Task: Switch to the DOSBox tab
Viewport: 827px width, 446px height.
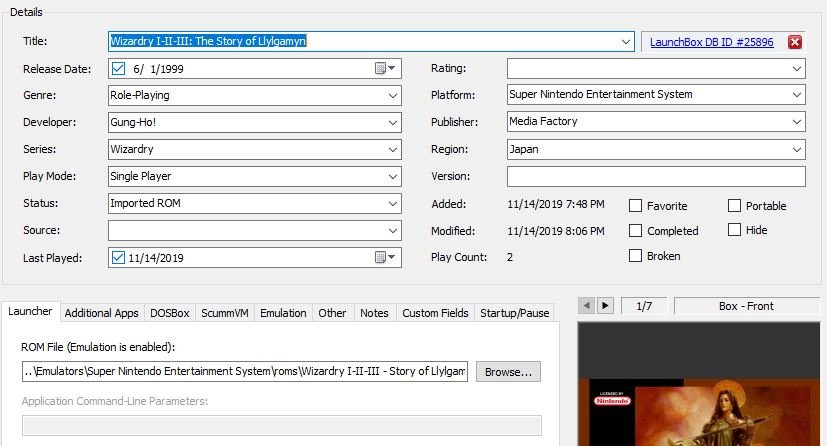Action: 169,313
